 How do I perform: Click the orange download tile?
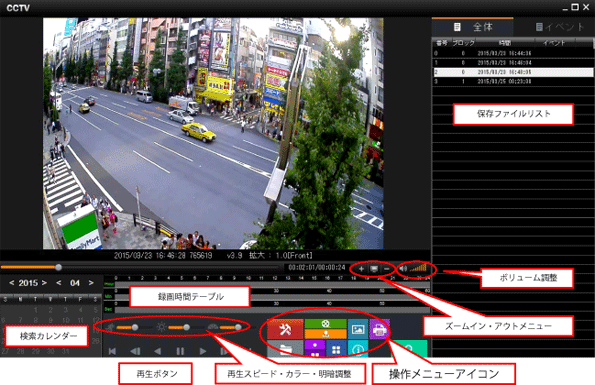pyautogui.click(x=325, y=334)
